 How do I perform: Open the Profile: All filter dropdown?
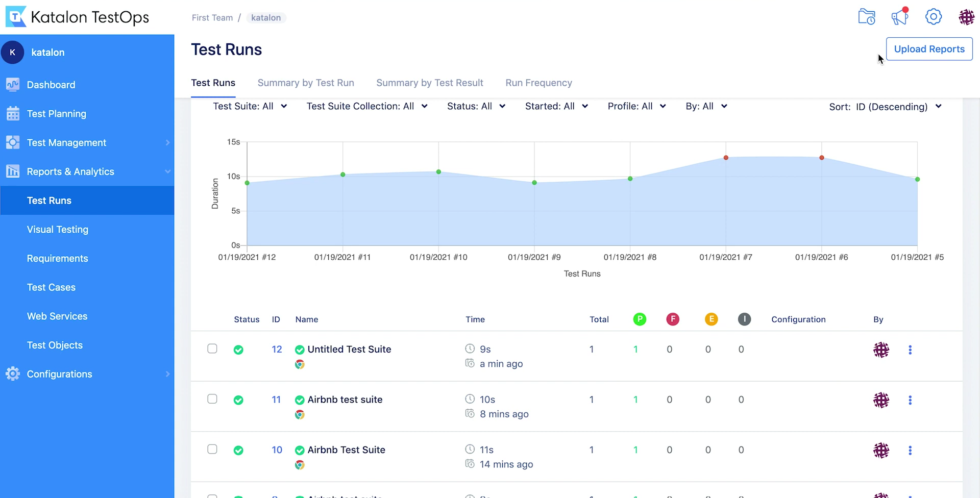pyautogui.click(x=637, y=106)
